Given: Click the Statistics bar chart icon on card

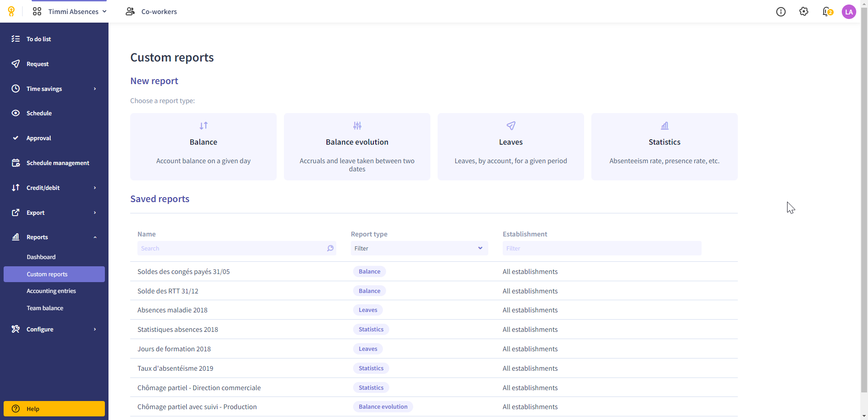Looking at the screenshot, I should point(665,126).
